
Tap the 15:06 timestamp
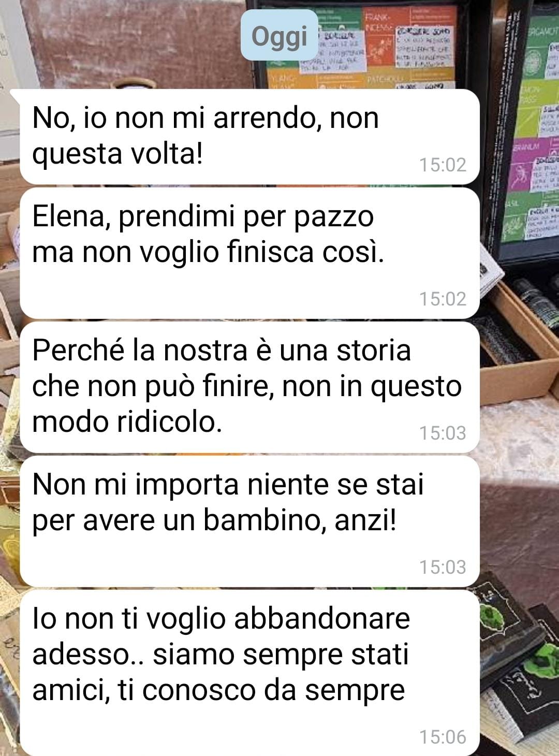point(443,737)
